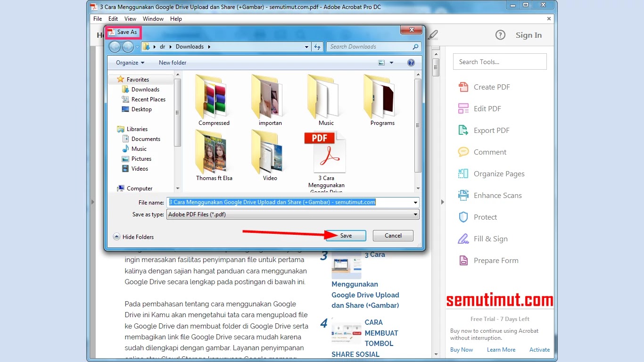The width and height of the screenshot is (644, 362).
Task: Open the Organize dropdown menu
Action: [130, 63]
